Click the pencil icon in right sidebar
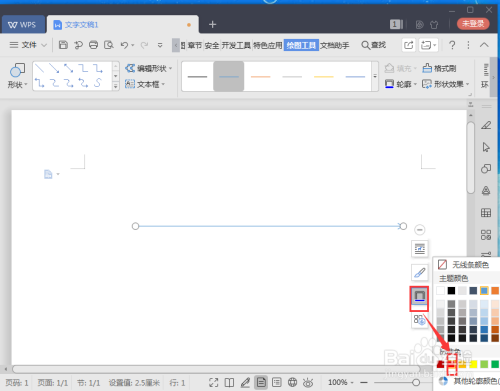Screen dimensions: 500x391 point(486,125)
